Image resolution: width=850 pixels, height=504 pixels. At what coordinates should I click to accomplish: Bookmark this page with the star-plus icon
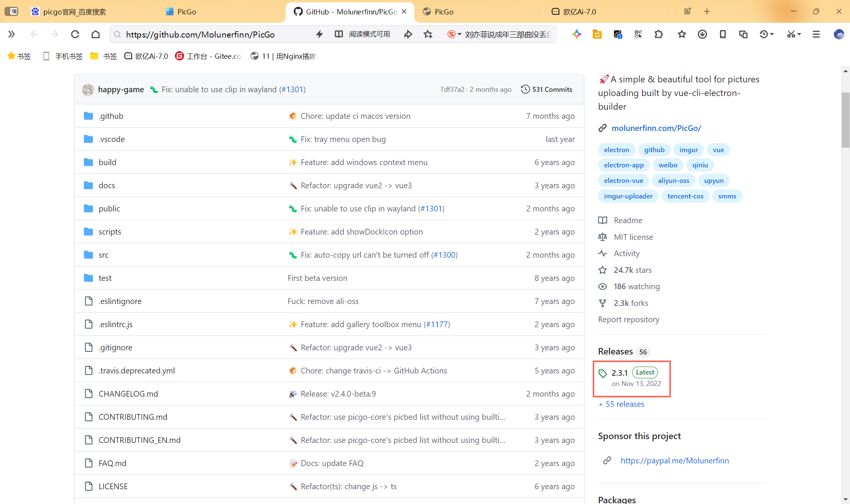coord(428,34)
